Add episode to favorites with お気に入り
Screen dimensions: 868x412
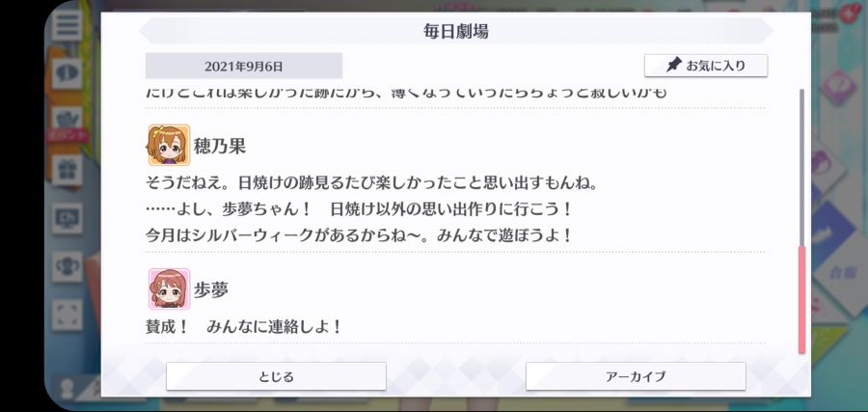[x=706, y=66]
